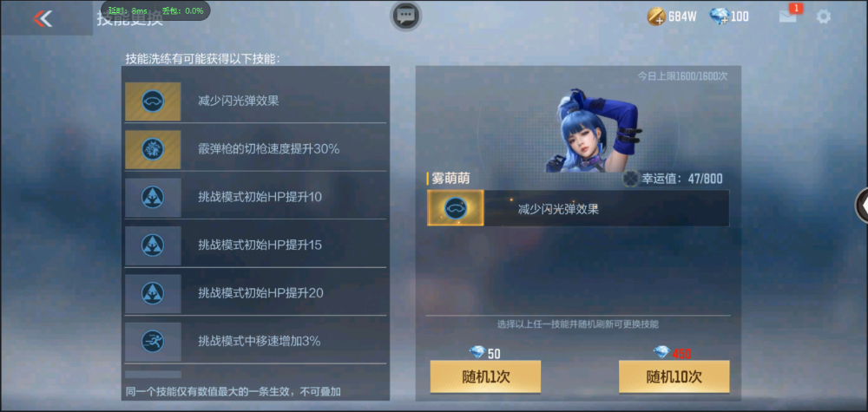Screen dimensions: 868x412
Task: Select the goggles icon for 减少闪光弹效果 in list
Action: pos(153,101)
